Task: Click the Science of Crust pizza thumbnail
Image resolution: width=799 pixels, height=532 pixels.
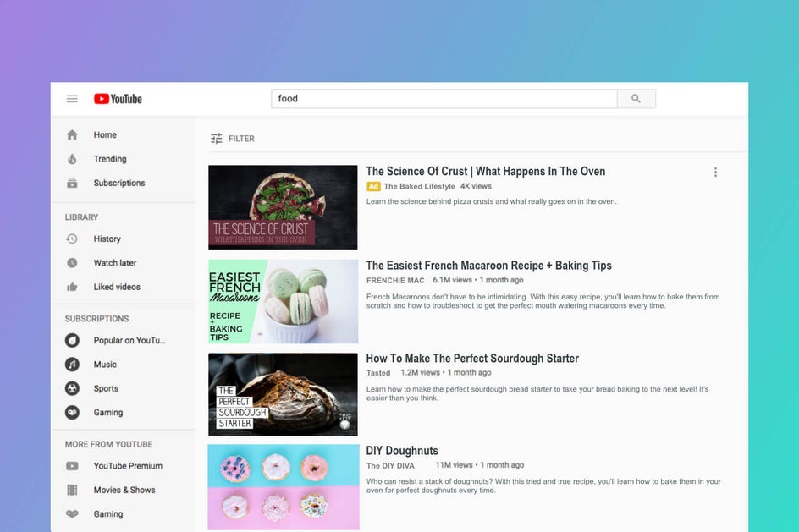Action: tap(283, 207)
